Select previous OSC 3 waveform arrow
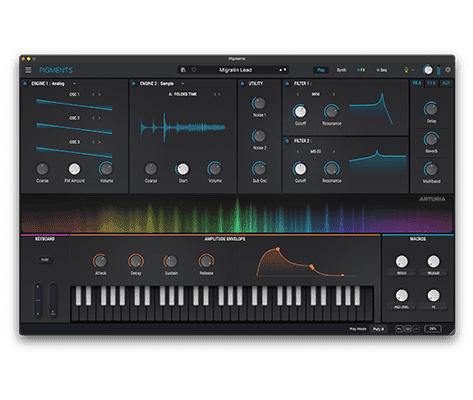473x400 pixels. (x=93, y=142)
